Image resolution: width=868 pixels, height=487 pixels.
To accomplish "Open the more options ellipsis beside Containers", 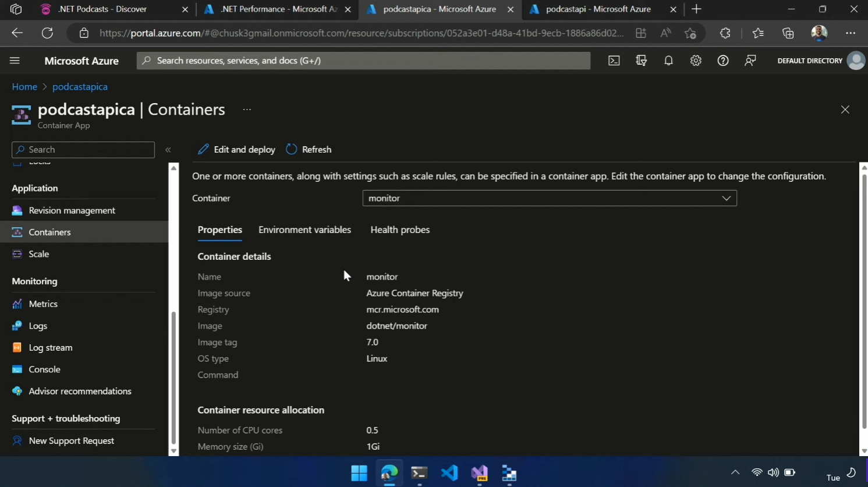I will (x=247, y=110).
